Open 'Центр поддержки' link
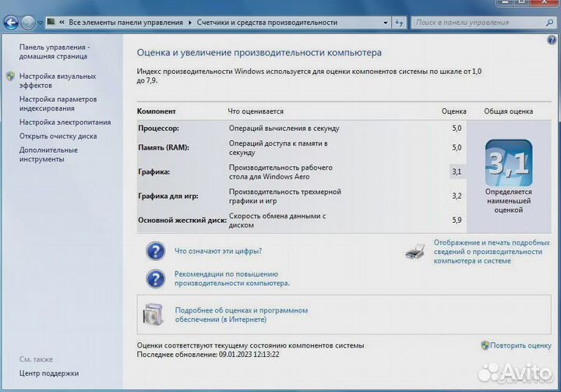The height and width of the screenshot is (392, 561). pos(49,373)
